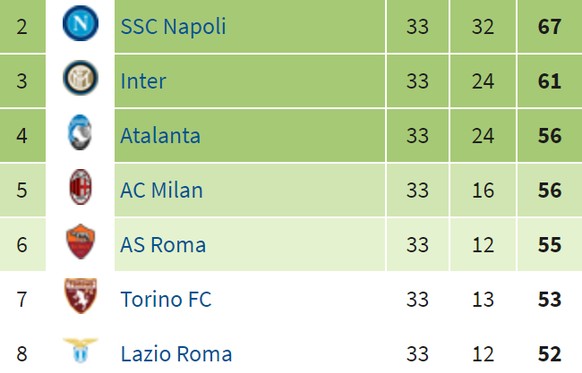Viewport: 582px width, 373px height.
Task: Click the AS Roma club crest
Action: click(81, 241)
